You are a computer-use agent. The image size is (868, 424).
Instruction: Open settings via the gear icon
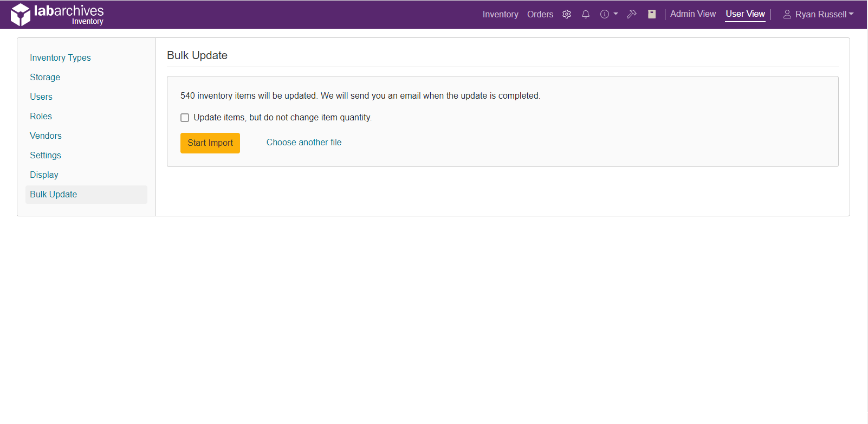click(x=567, y=15)
